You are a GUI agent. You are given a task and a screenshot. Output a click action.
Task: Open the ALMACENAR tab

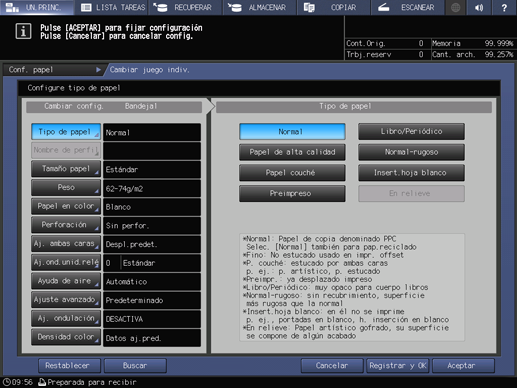pyautogui.click(x=260, y=7)
